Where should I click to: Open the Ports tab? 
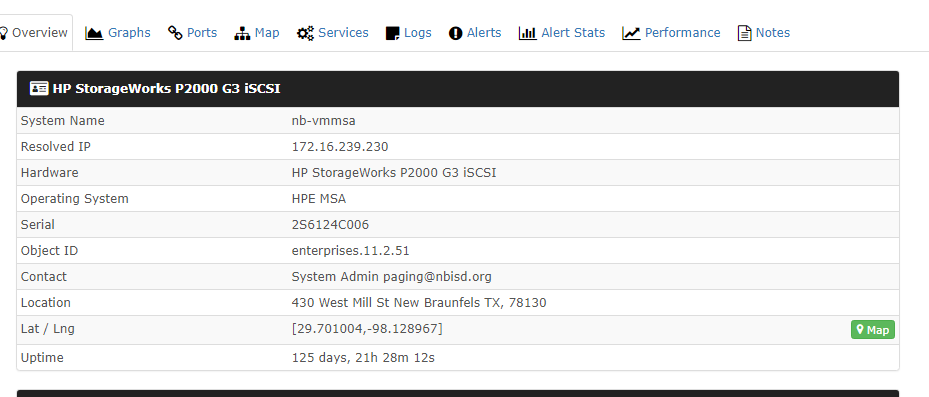point(193,33)
